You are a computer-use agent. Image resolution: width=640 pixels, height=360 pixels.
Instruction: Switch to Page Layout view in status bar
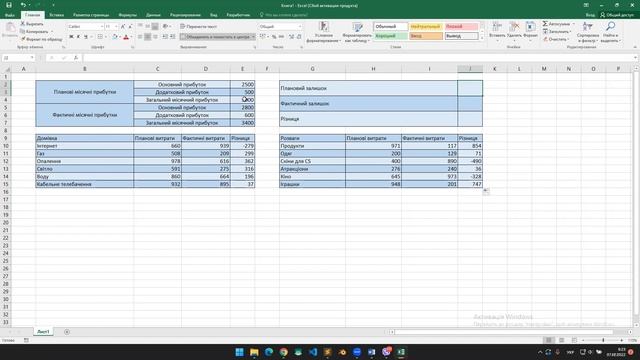(562, 340)
